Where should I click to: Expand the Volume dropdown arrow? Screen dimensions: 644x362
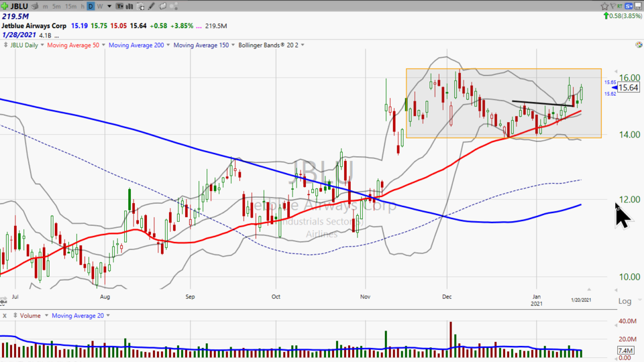pos(46,316)
